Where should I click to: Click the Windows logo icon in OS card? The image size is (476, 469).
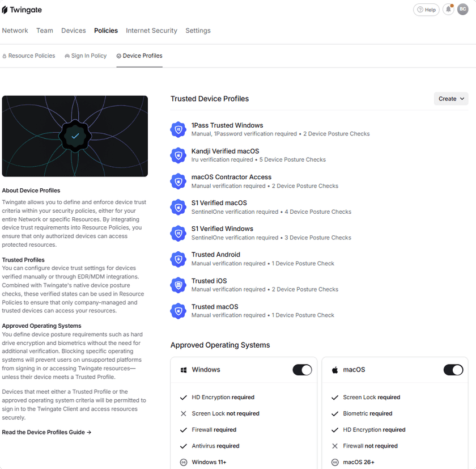point(184,370)
